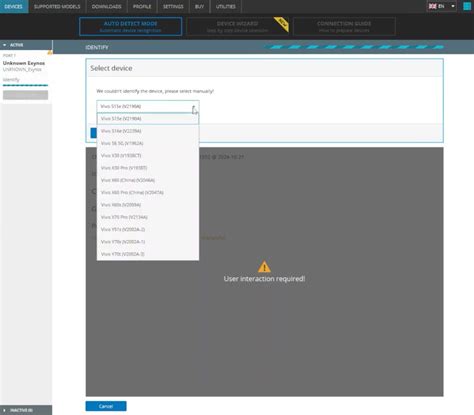474x415 pixels.
Task: Select Vivo X60 Pro (China) option
Action: point(148,193)
